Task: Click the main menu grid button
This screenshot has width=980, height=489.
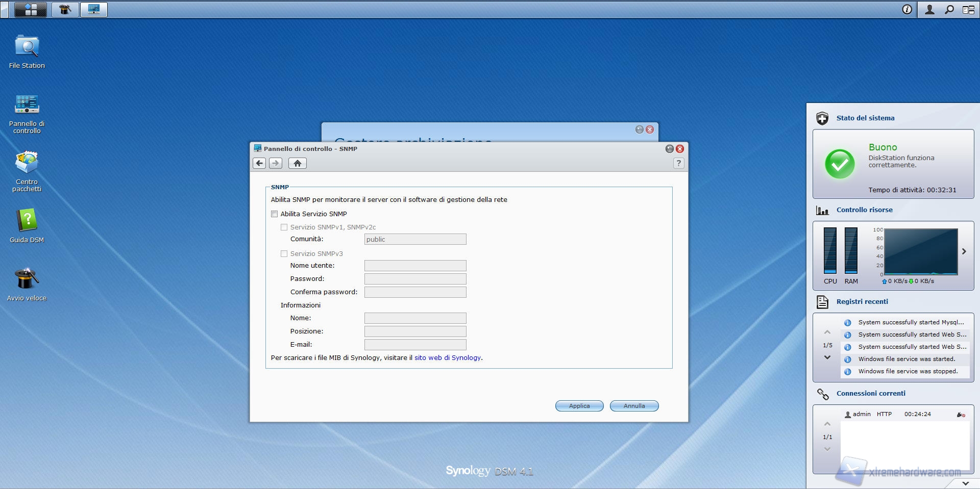Action: pos(31,9)
